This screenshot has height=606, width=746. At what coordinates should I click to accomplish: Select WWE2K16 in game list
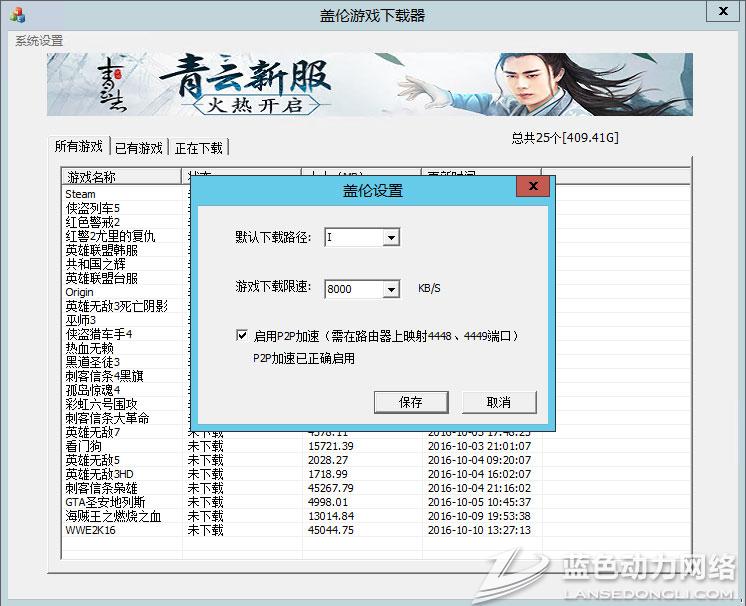(x=91, y=530)
